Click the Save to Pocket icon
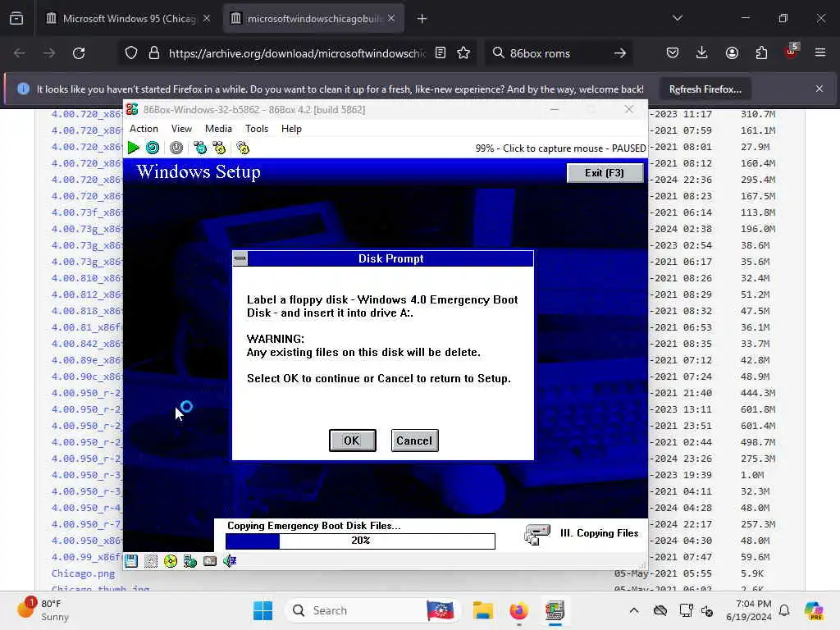 (x=673, y=53)
